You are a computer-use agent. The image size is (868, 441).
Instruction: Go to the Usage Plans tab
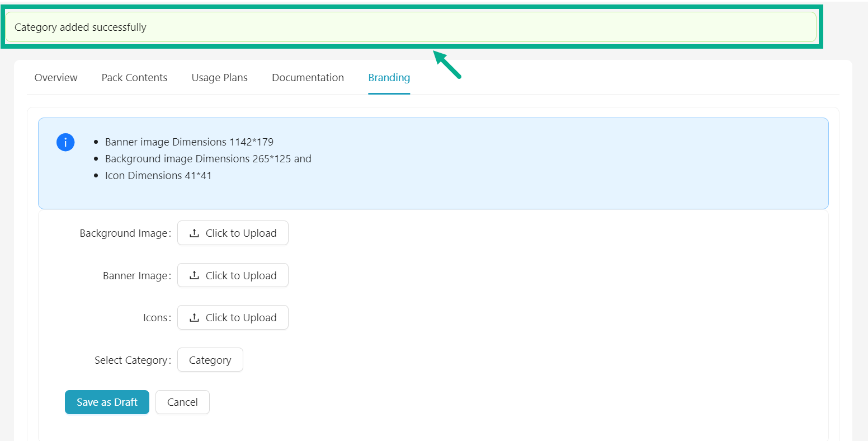click(x=219, y=78)
